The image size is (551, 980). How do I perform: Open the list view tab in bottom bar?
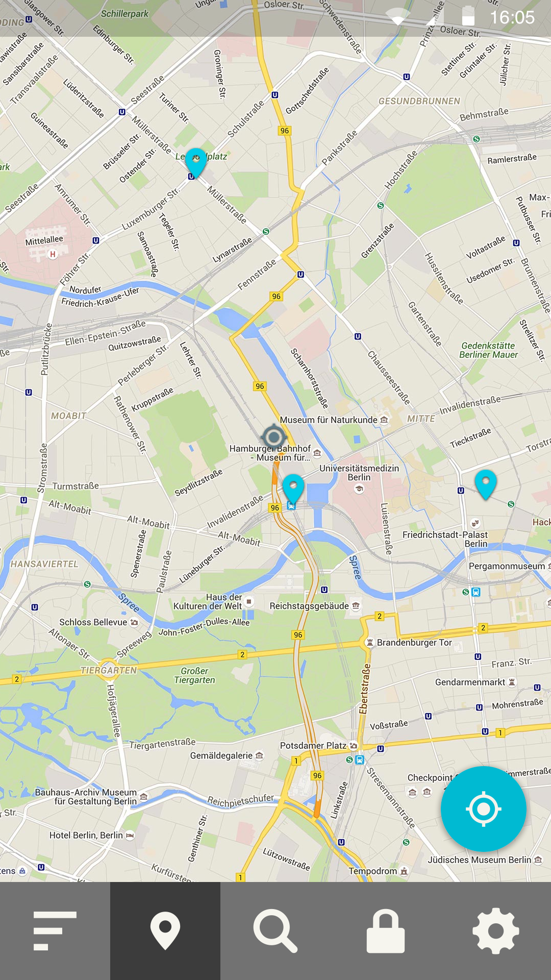55,931
